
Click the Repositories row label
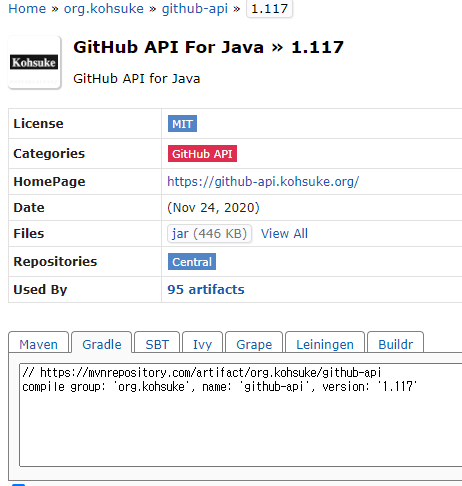[x=55, y=262]
